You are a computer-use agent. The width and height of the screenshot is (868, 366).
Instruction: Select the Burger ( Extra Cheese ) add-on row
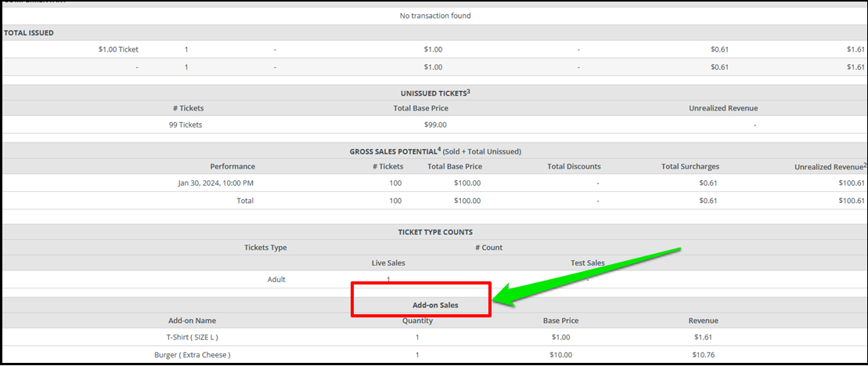[x=434, y=355]
